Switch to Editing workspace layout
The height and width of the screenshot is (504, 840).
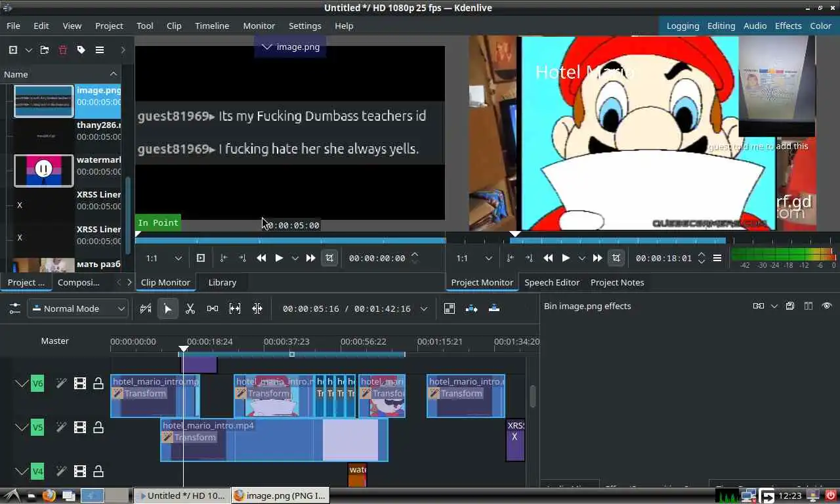pyautogui.click(x=721, y=26)
